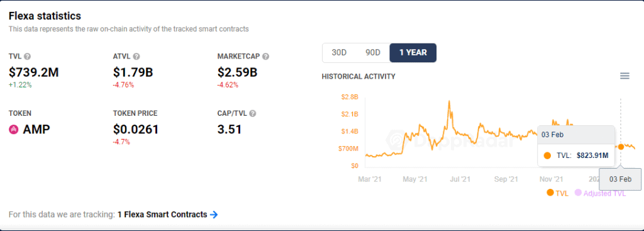Click the TVL help question-mark icon
The image size is (644, 231).
point(27,56)
